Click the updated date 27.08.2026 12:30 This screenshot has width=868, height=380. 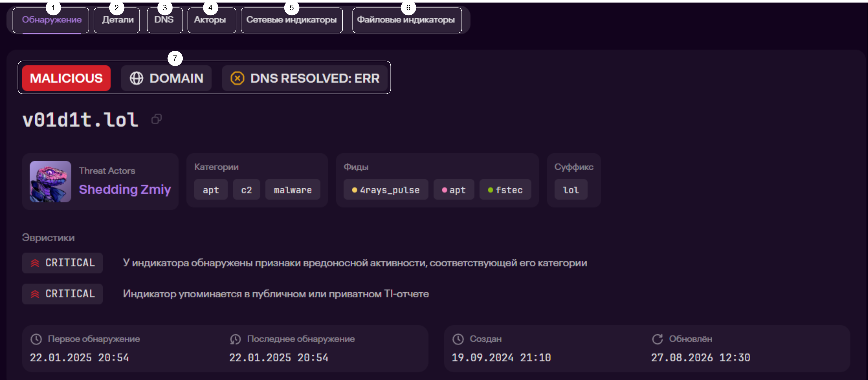pyautogui.click(x=701, y=357)
